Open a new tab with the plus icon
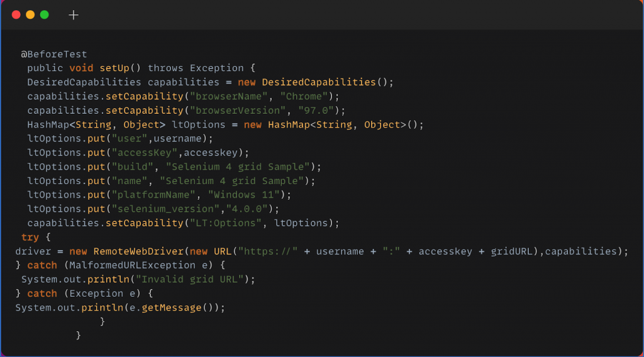Screen dimensions: 644x357 pyautogui.click(x=74, y=14)
